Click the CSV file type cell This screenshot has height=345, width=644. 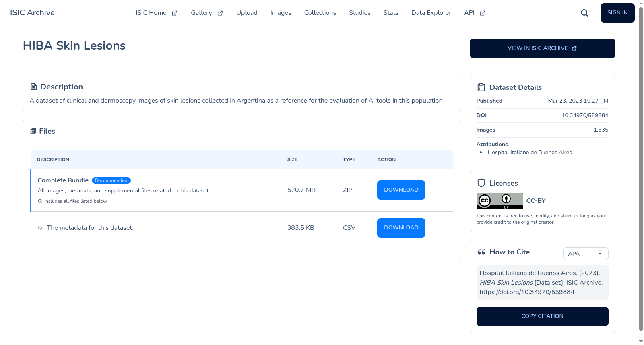pyautogui.click(x=349, y=228)
